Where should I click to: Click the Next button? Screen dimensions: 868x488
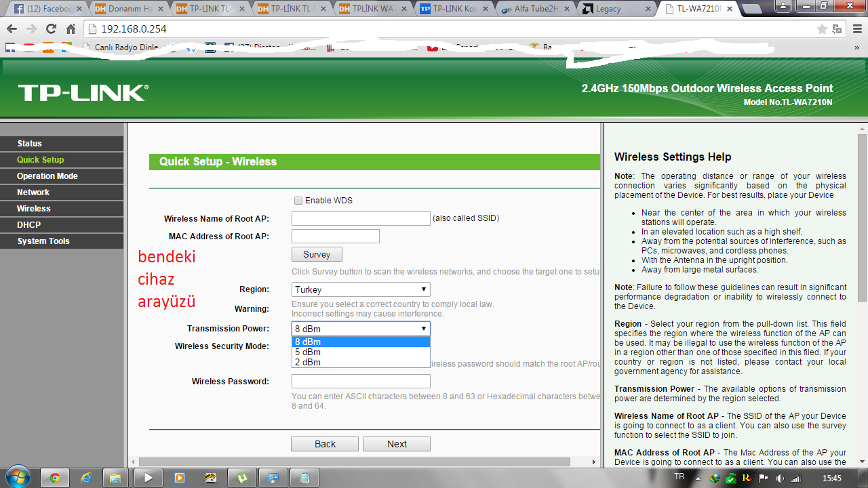397,444
